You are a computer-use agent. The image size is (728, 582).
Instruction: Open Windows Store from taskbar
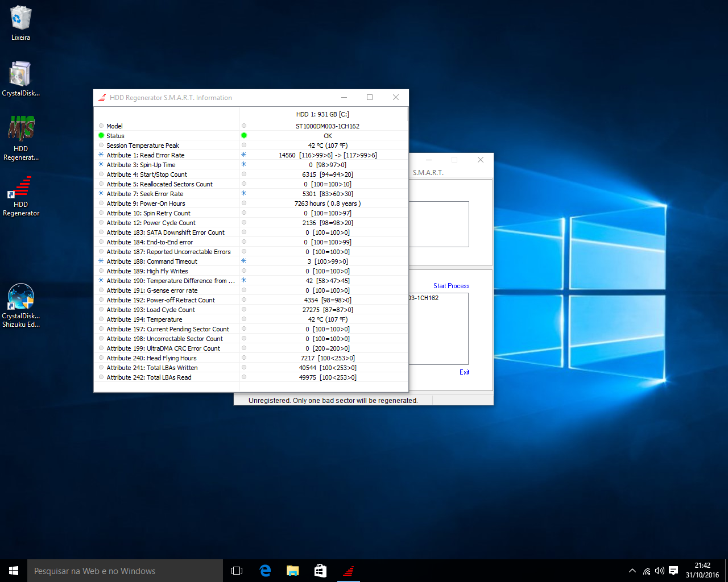[x=321, y=571]
